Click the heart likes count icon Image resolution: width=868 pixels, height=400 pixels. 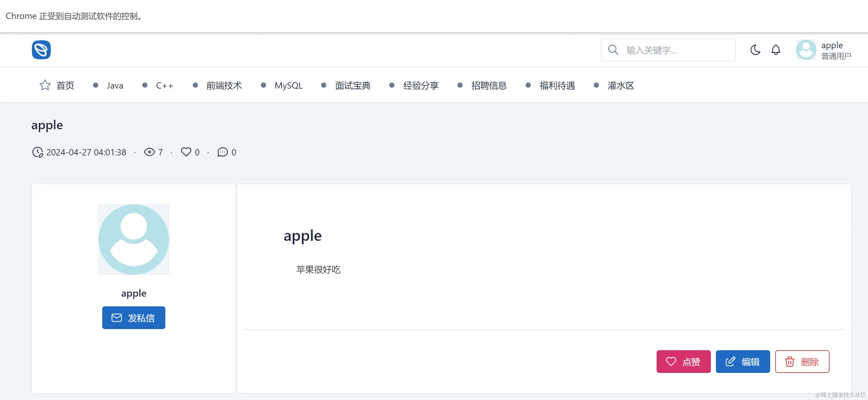tap(186, 152)
